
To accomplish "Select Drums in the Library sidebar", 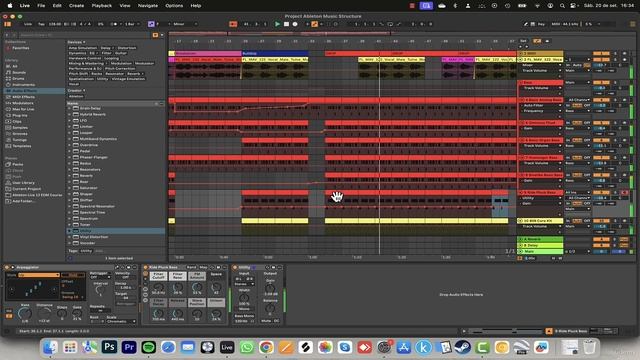I will coord(18,78).
